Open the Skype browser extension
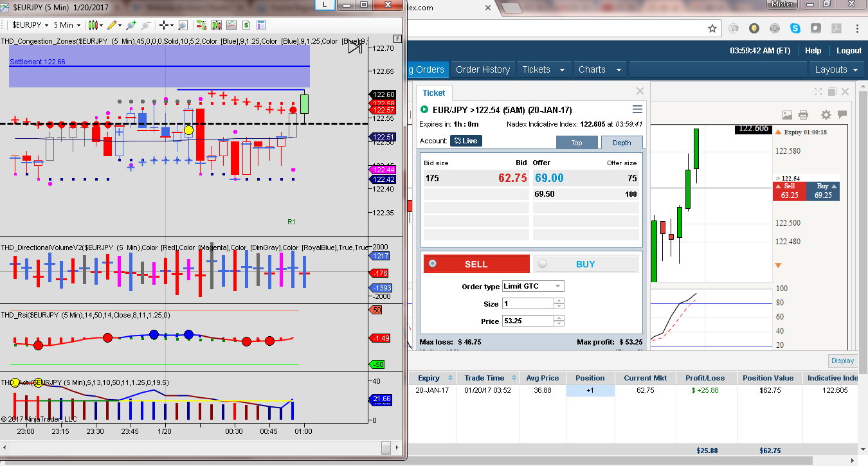This screenshot has height=466, width=868. pos(795,28)
